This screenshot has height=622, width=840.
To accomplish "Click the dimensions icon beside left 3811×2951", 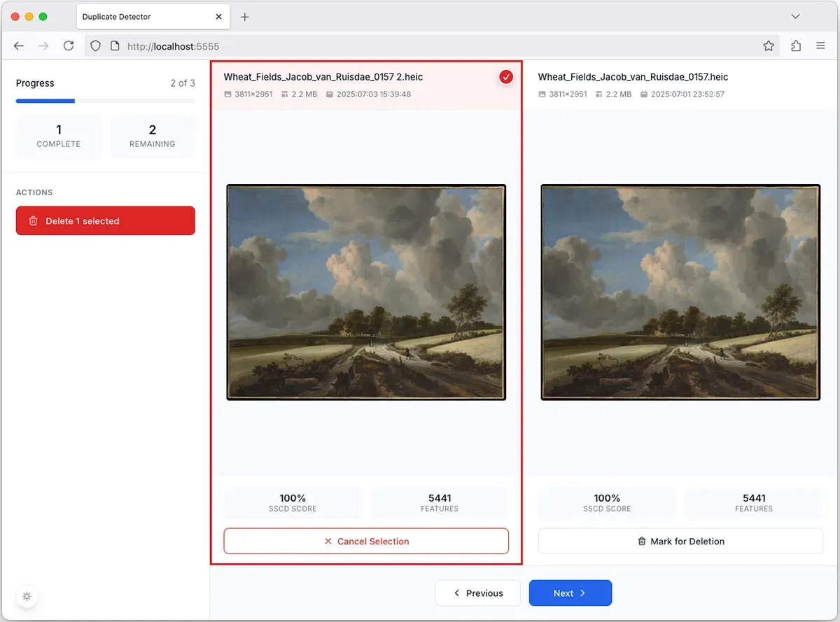I will pos(227,94).
